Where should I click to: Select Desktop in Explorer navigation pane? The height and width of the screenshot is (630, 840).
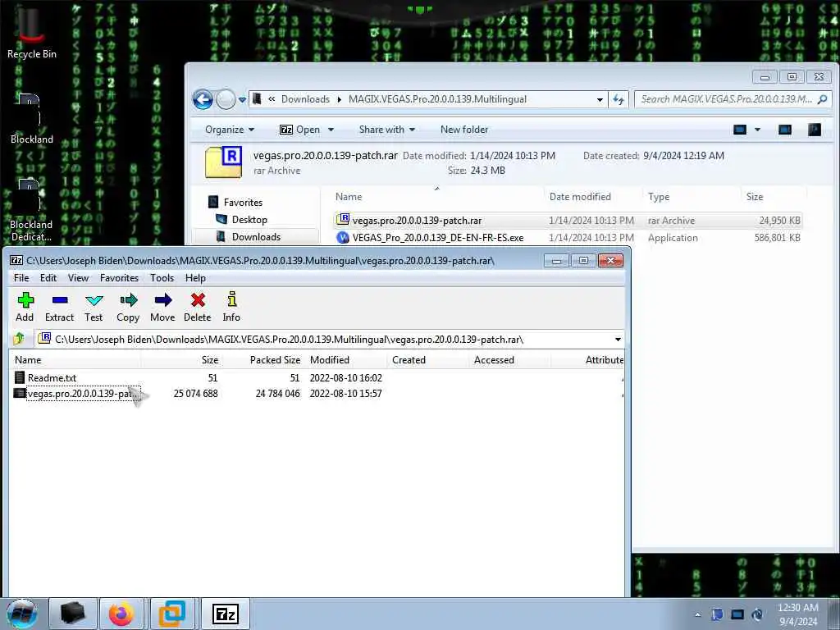coord(242,220)
